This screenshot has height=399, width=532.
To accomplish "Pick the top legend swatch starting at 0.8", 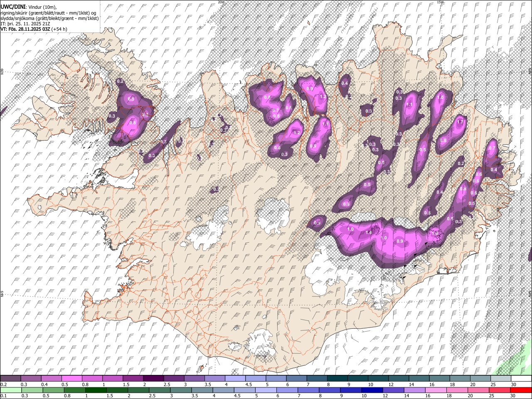I will tap(92, 379).
